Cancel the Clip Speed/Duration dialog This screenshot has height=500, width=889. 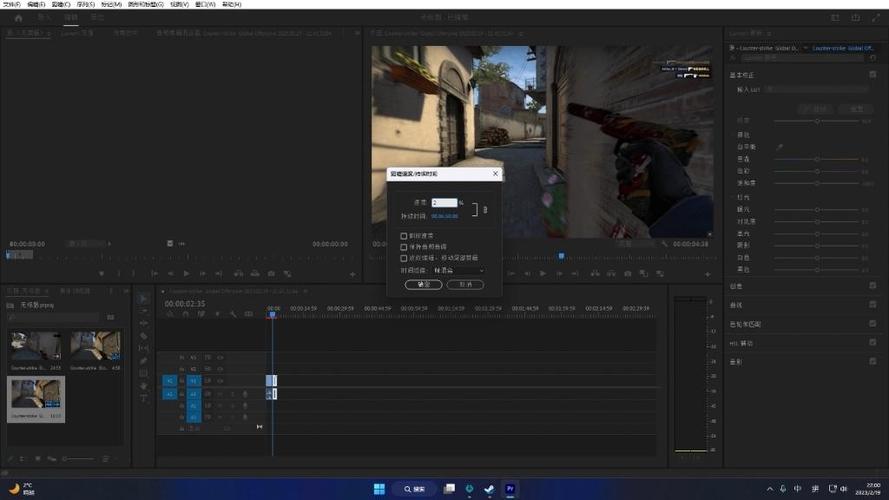[x=465, y=285]
